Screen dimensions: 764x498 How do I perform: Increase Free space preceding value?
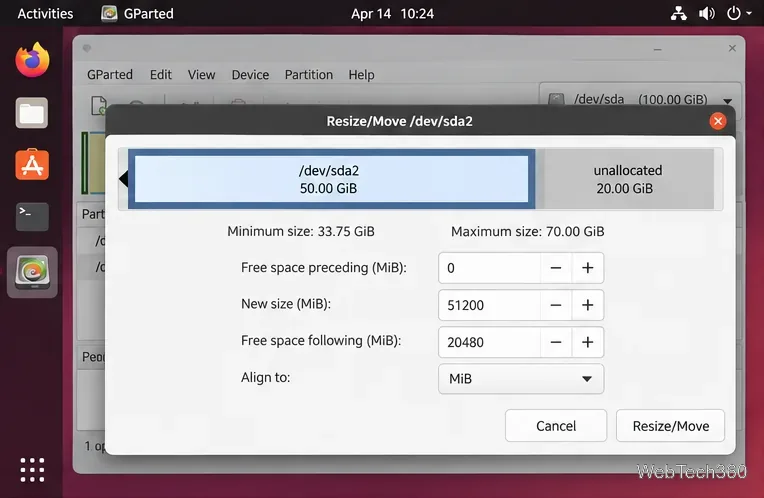pyautogui.click(x=588, y=268)
